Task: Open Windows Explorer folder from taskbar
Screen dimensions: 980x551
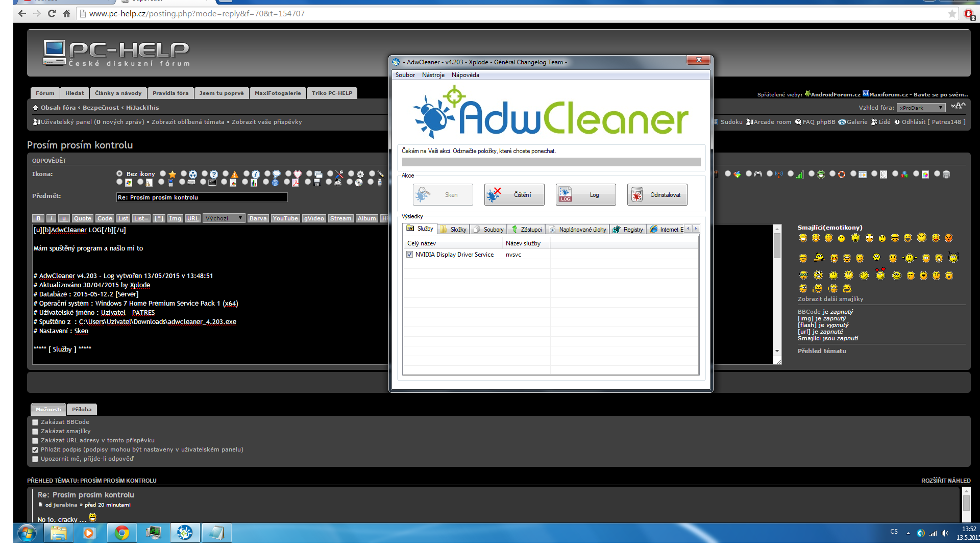Action: tap(58, 533)
